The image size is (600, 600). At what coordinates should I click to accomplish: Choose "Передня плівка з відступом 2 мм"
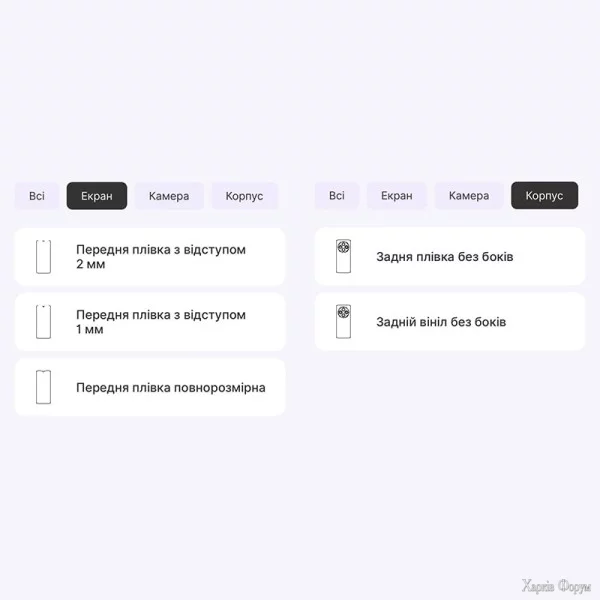coord(160,257)
